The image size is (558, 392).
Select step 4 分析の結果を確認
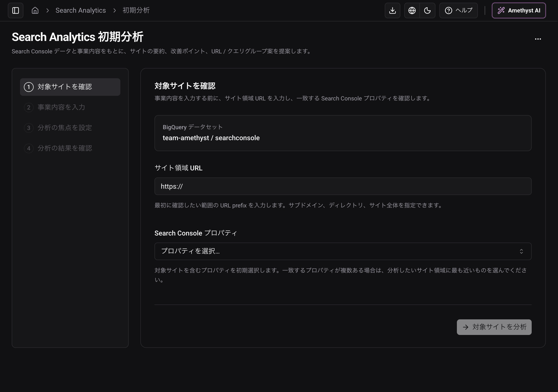point(70,148)
